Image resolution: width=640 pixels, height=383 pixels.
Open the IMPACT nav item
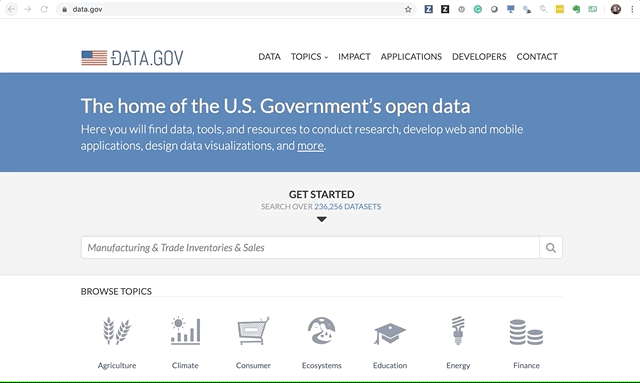coord(354,57)
